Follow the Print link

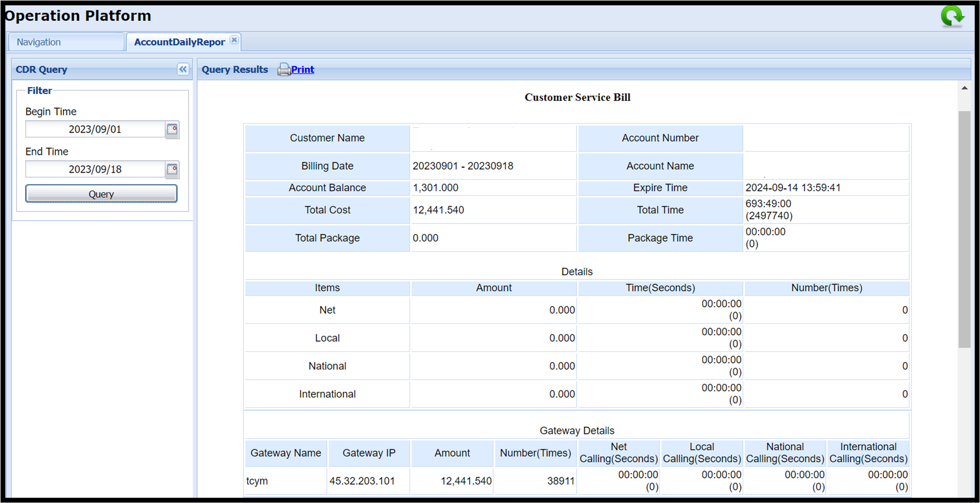(303, 69)
